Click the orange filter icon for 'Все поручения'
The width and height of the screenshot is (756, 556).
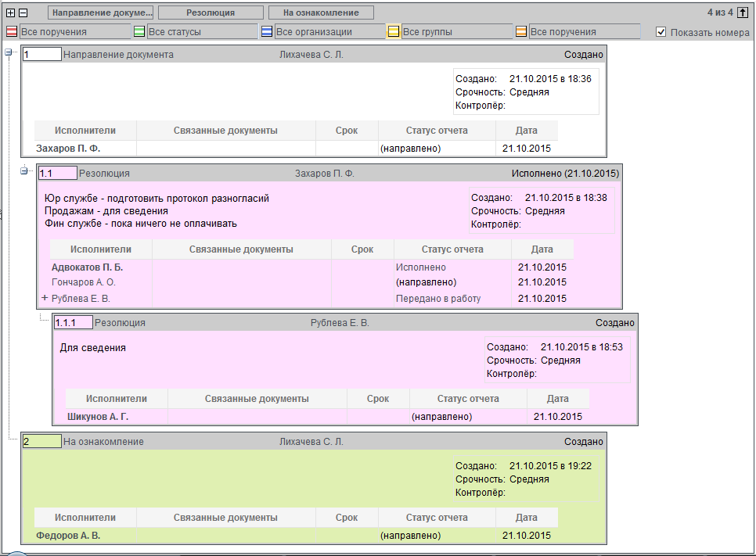(x=521, y=32)
